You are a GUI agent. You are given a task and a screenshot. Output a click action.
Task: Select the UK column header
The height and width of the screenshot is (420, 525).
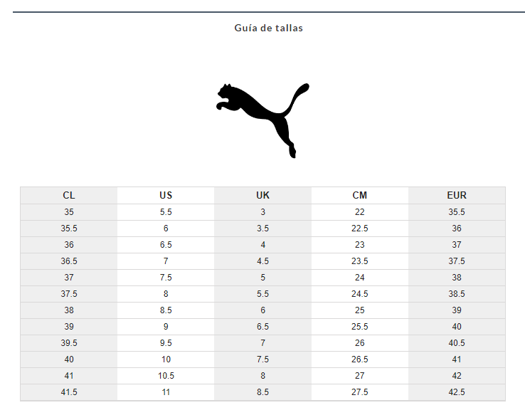(262, 195)
